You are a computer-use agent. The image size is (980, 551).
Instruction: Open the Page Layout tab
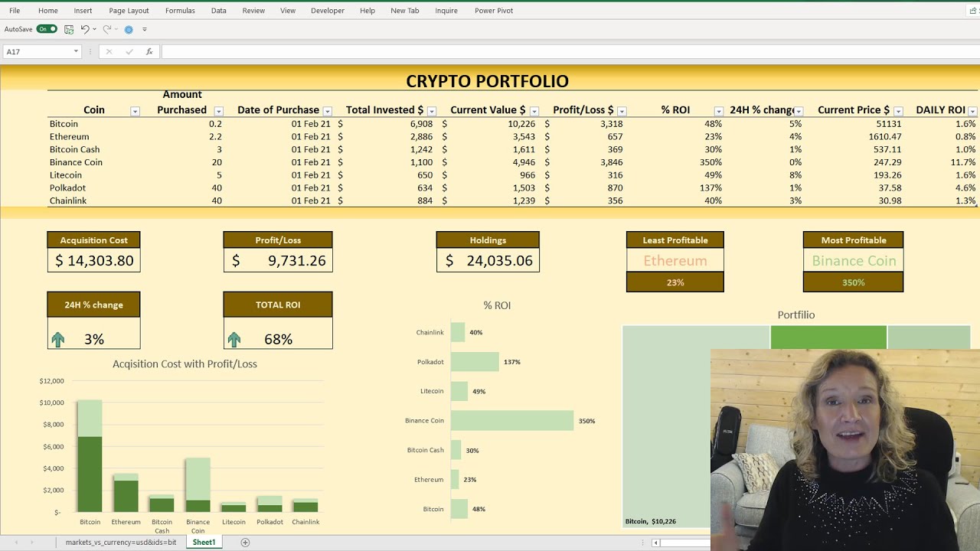[x=129, y=11]
